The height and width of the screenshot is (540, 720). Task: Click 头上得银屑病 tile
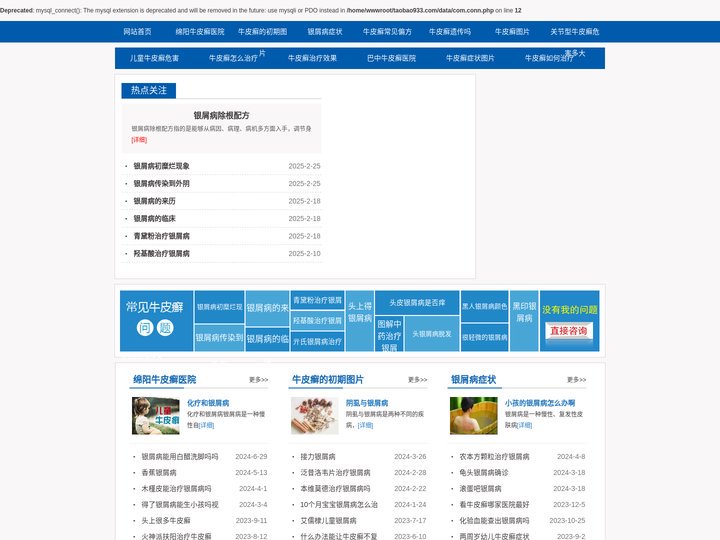(360, 321)
